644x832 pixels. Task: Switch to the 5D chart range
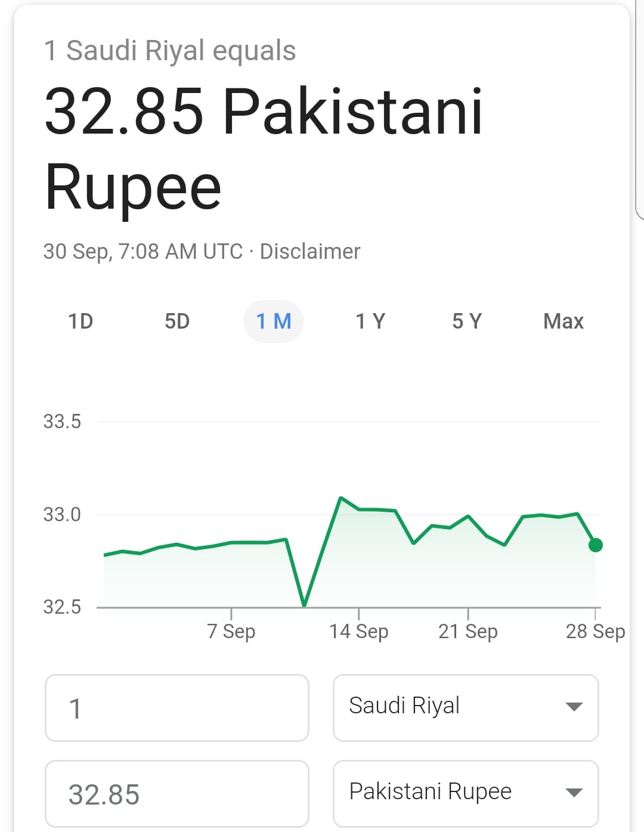tap(177, 321)
